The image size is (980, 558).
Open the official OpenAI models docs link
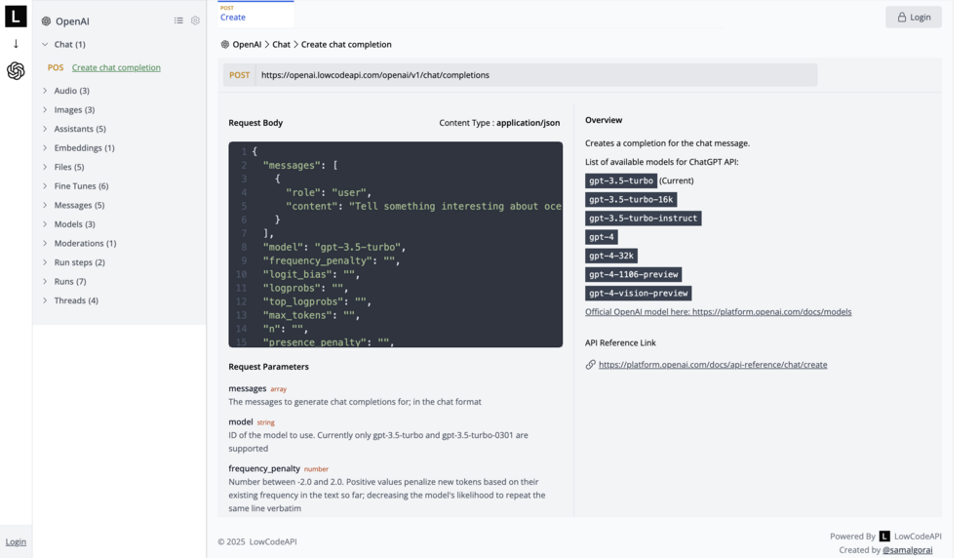pyautogui.click(x=718, y=312)
